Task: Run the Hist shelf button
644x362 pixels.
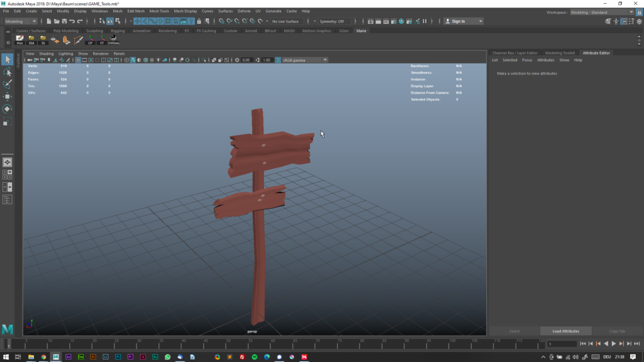Action: click(x=19, y=40)
